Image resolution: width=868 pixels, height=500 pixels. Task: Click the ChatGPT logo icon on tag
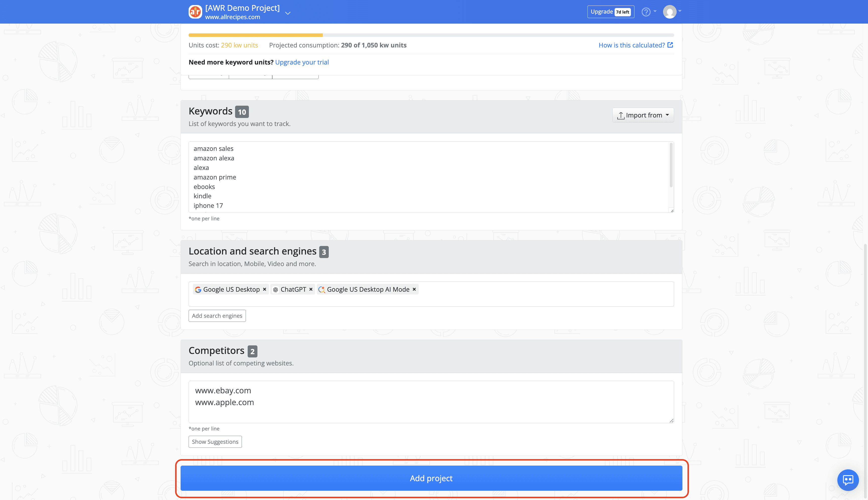click(276, 290)
